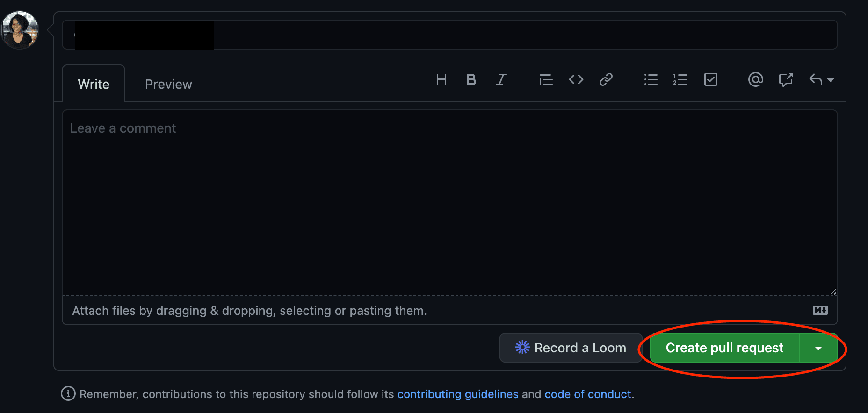Add a bulleted list

(651, 79)
